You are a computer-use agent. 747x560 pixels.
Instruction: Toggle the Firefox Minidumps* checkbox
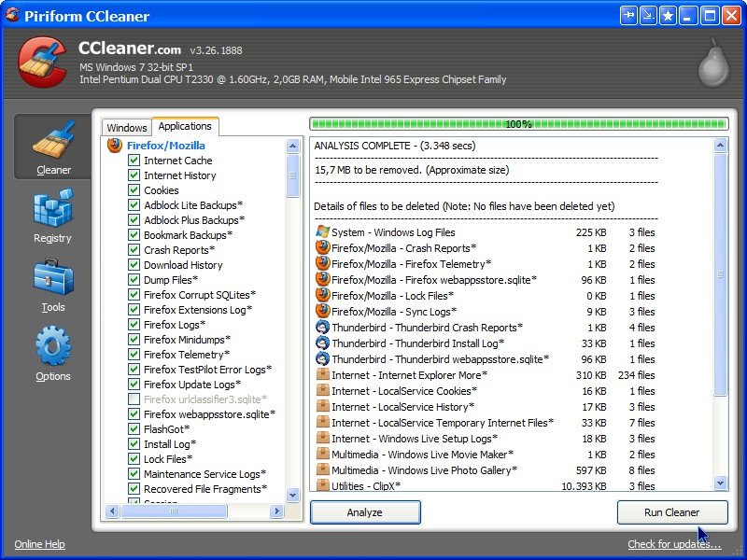[x=134, y=339]
